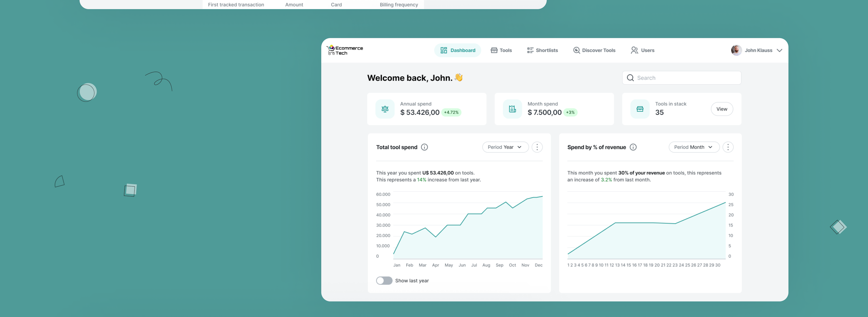Click the Jan label on spend chart
This screenshot has width=868, height=317.
(x=397, y=265)
